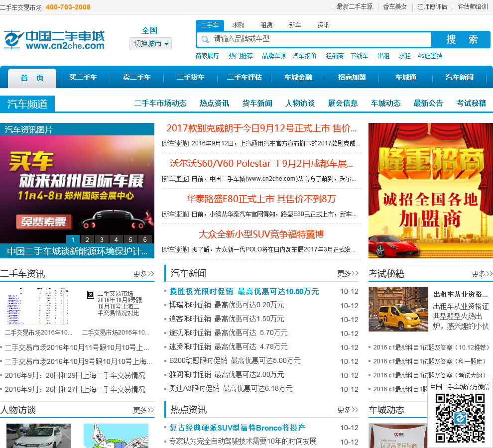493x448 pixels.
Task: Open 人物访谈 channel link
Action: click(300, 103)
